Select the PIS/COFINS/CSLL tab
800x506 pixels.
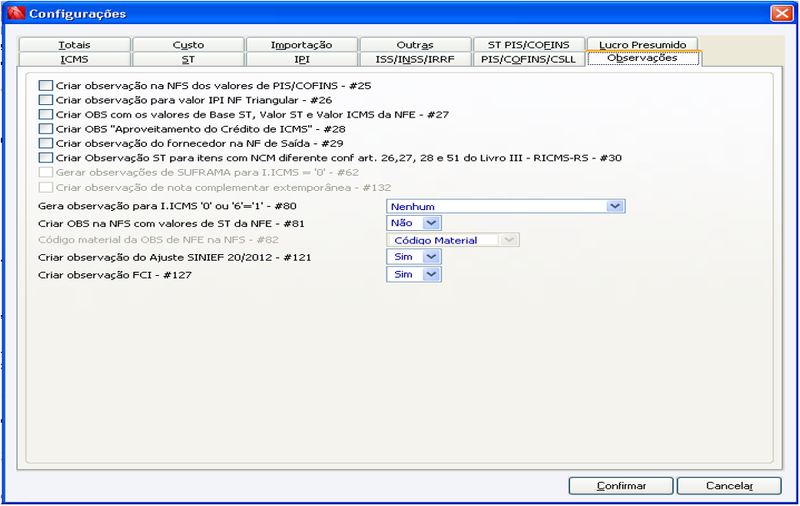[x=529, y=59]
